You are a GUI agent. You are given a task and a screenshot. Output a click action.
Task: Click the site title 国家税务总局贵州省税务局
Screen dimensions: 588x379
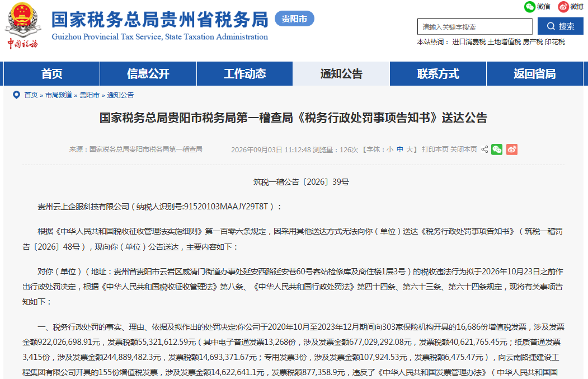(x=160, y=20)
